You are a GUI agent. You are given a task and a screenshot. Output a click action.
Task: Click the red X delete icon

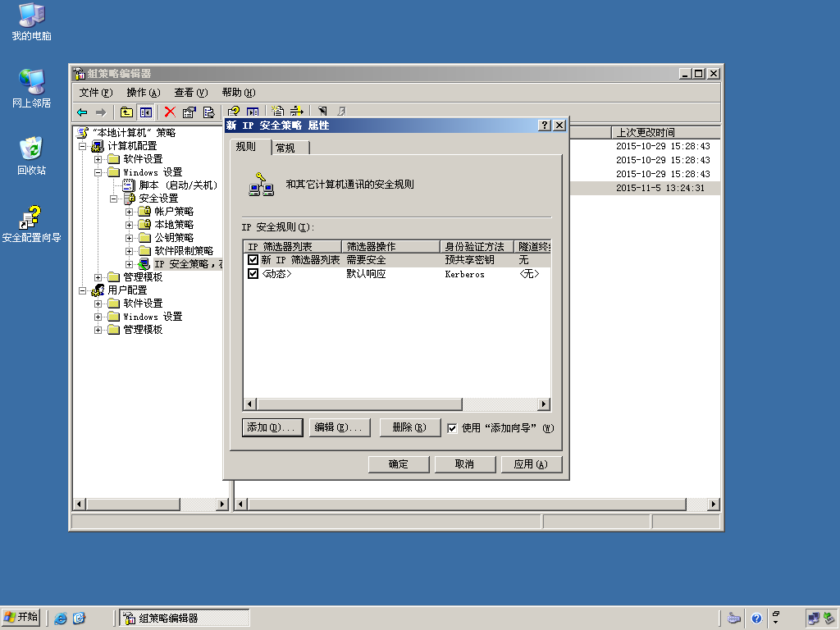(170, 112)
